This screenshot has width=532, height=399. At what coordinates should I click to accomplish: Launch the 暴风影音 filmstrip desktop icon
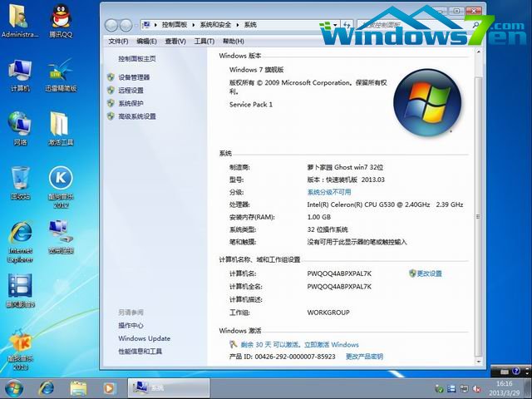(20, 290)
